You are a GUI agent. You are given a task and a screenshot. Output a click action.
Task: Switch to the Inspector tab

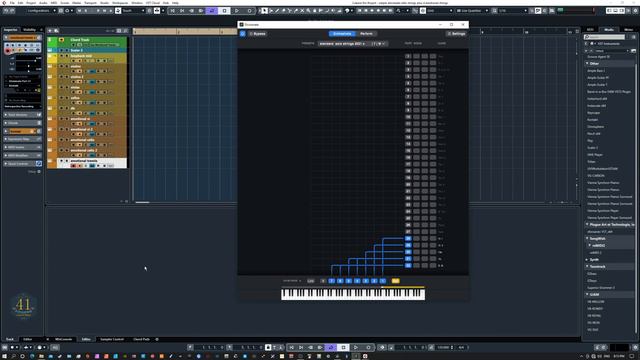click(x=11, y=30)
